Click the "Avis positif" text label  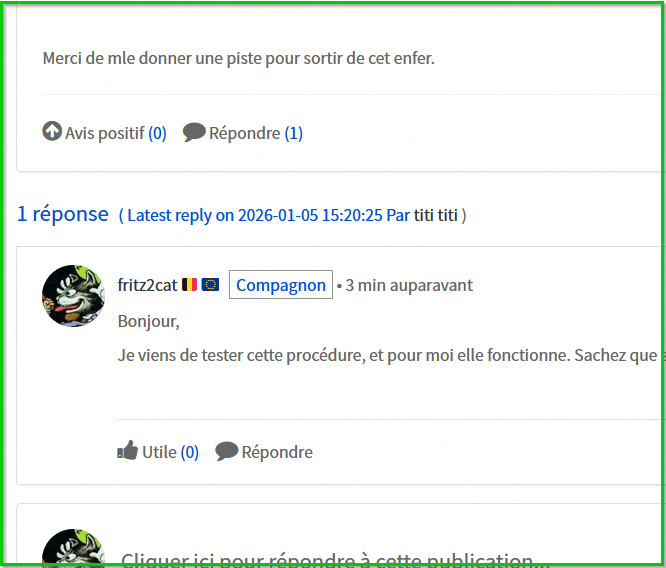click(x=105, y=133)
